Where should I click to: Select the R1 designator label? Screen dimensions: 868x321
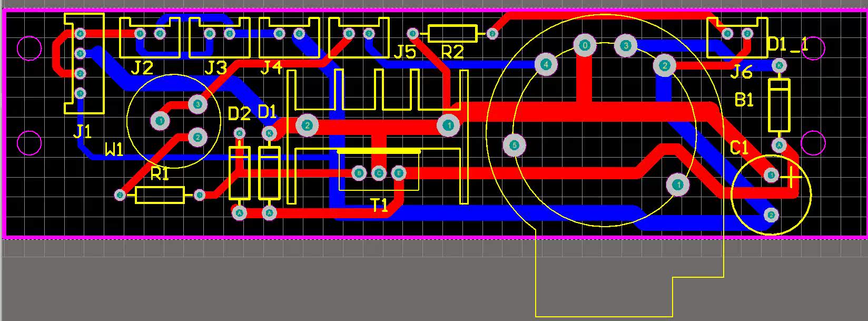click(x=160, y=174)
